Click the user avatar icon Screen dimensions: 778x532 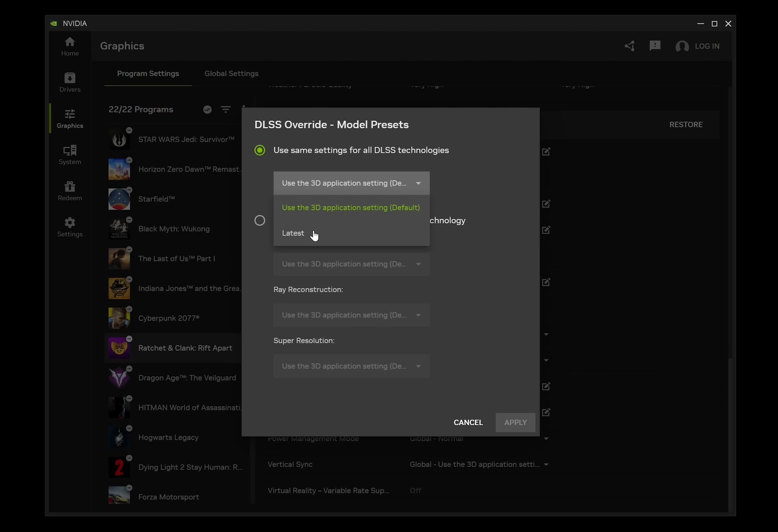tap(682, 46)
